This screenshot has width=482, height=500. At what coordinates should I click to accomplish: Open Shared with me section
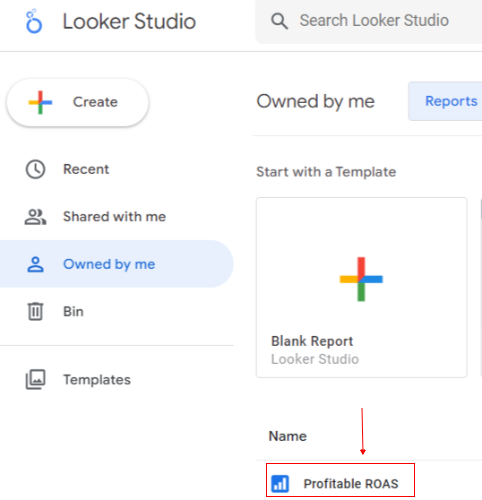117,217
